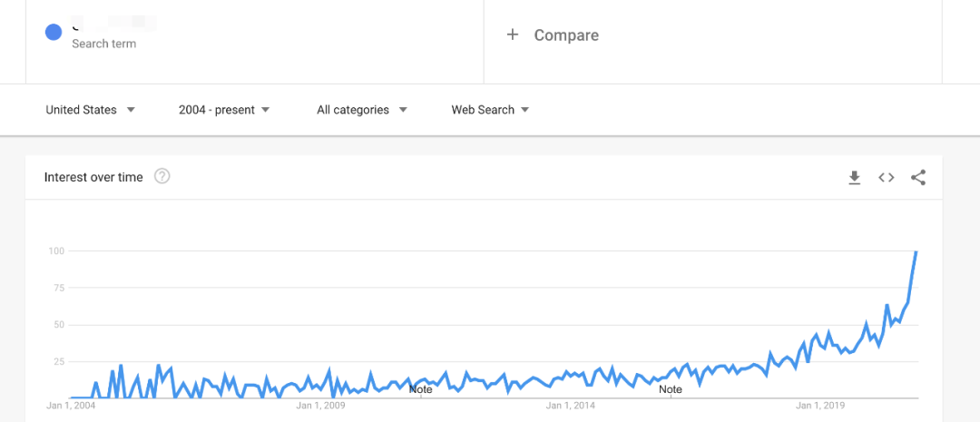Click the trend line peak at 100

pos(916,251)
